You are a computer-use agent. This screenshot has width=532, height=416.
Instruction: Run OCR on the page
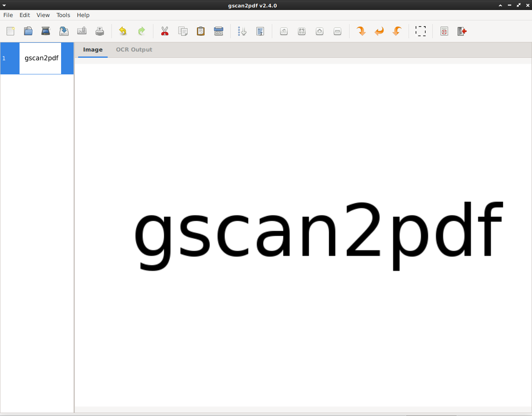click(261, 31)
